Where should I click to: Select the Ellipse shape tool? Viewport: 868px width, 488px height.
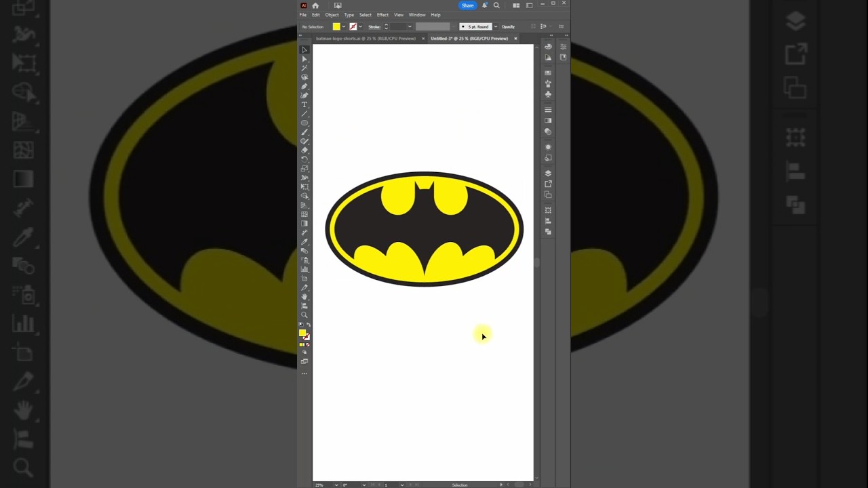pyautogui.click(x=304, y=123)
